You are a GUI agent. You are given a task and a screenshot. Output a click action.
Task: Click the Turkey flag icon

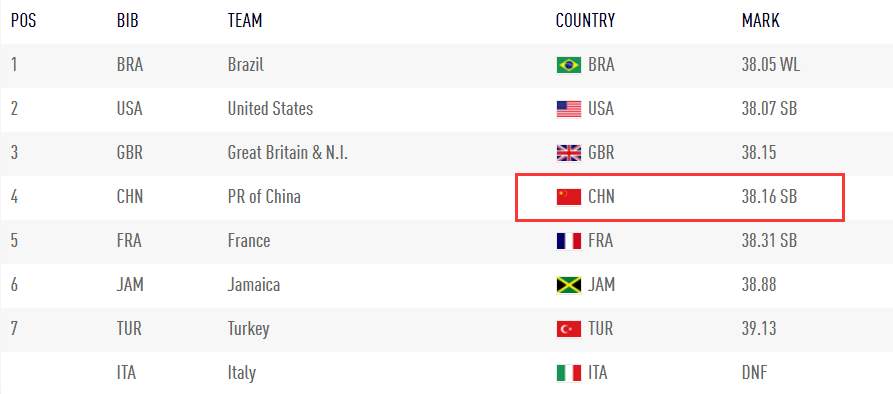coord(568,329)
